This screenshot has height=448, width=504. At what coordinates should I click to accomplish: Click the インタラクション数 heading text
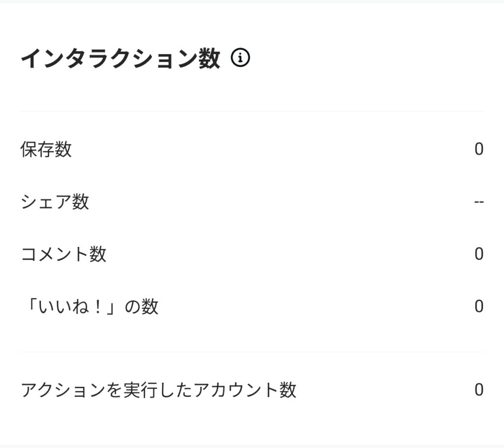tap(120, 59)
